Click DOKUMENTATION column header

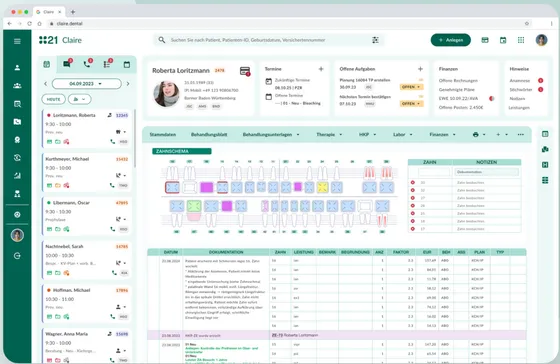(226, 252)
